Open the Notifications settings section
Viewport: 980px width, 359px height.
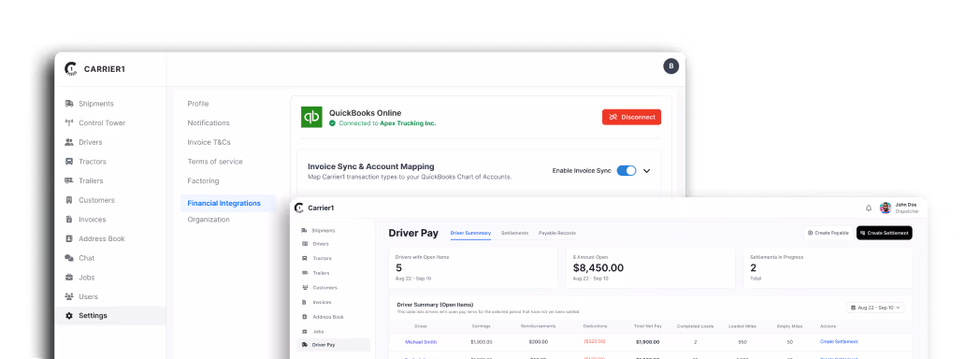(x=209, y=123)
